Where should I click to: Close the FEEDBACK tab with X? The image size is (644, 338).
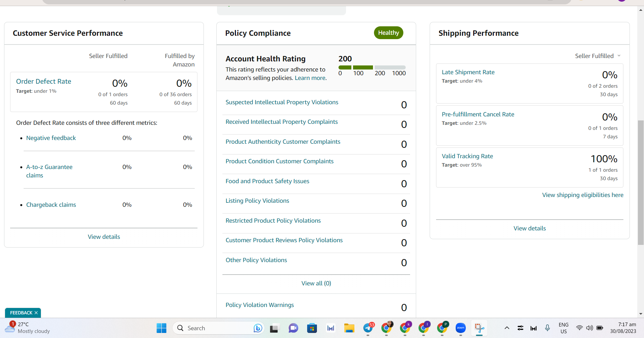click(x=36, y=313)
